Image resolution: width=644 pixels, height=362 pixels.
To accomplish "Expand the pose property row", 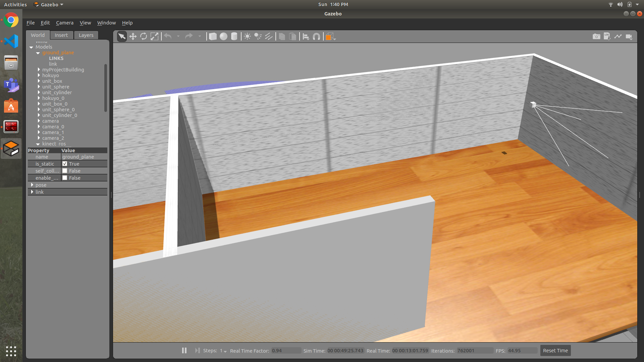I will point(32,185).
